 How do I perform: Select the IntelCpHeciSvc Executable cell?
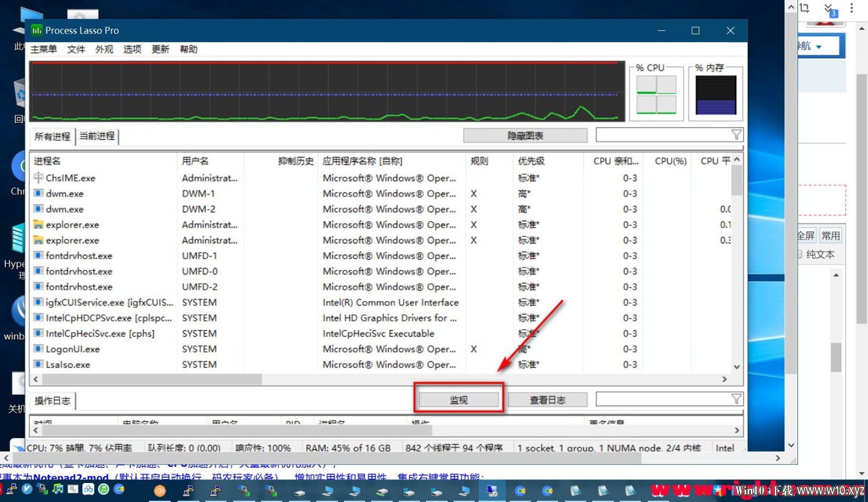379,333
